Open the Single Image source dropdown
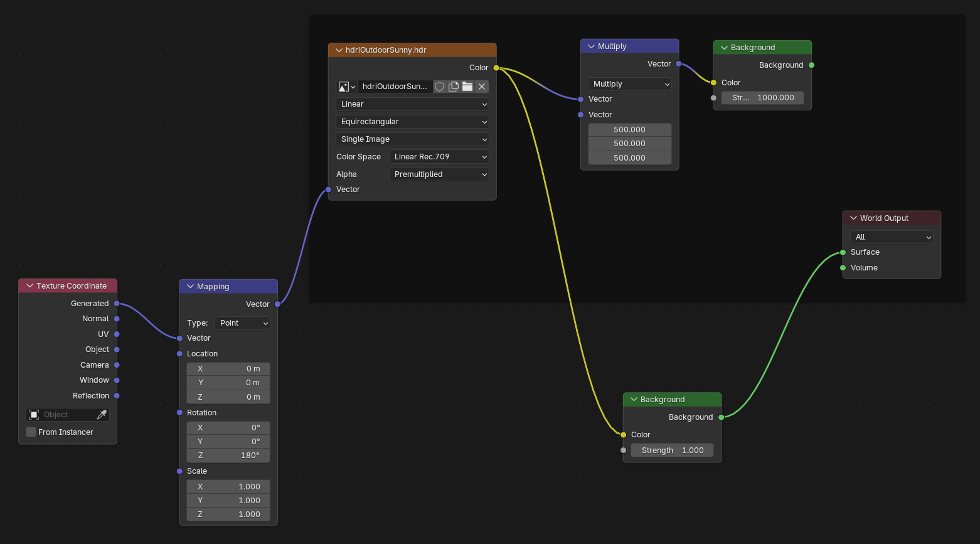The height and width of the screenshot is (544, 980). point(412,139)
